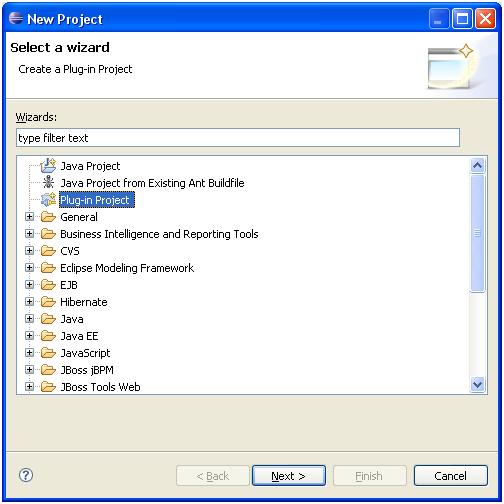Image resolution: width=504 pixels, height=504 pixels.
Task: Expand the Eclipse Modeling Framework node
Action: pyautogui.click(x=29, y=268)
